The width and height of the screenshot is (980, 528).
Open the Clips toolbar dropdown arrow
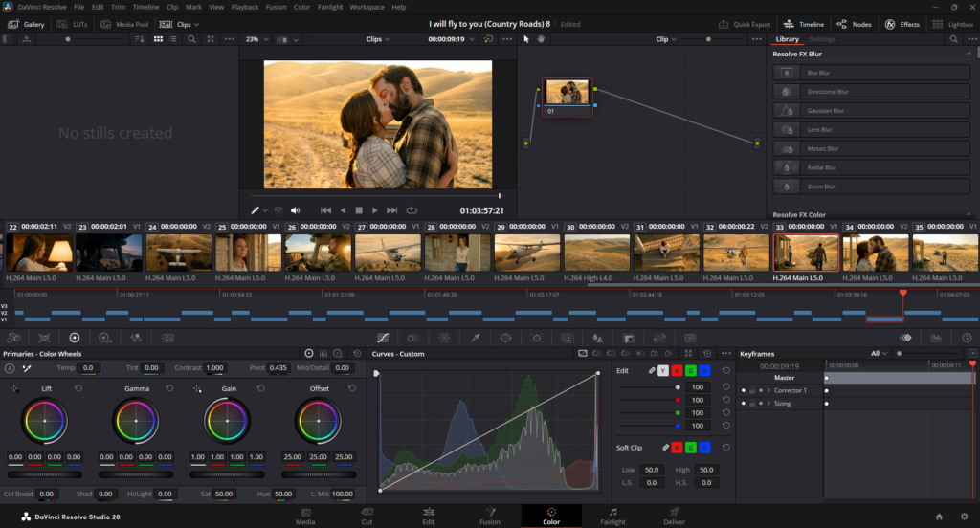point(196,24)
